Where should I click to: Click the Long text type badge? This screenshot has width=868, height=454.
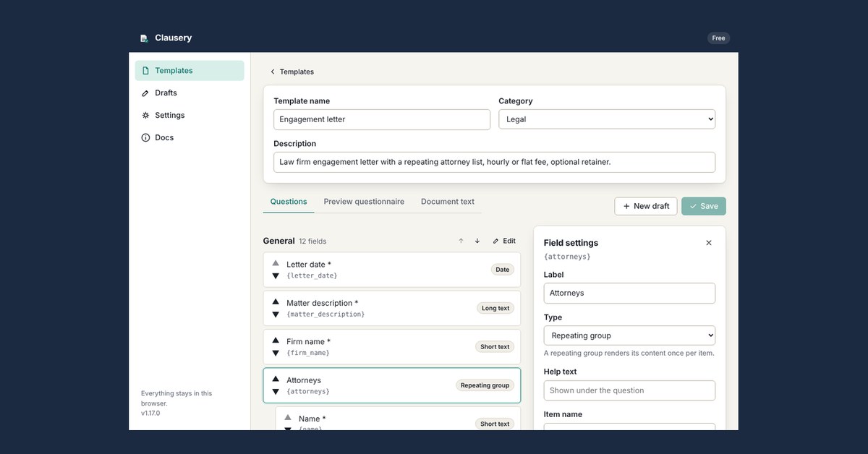tap(495, 308)
